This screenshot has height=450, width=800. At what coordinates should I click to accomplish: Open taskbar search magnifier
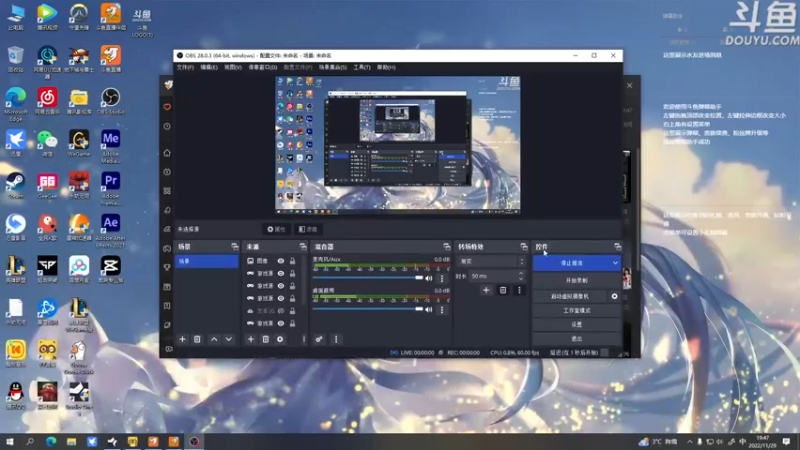coord(30,441)
